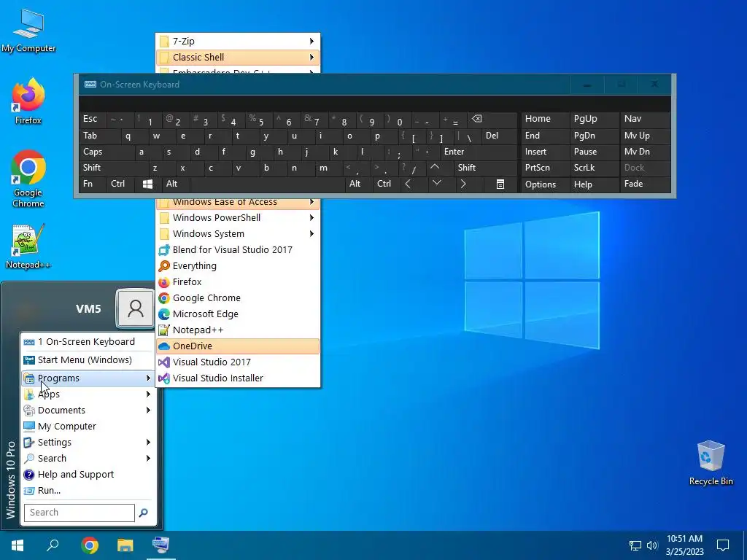Open Visual Studio Installer entry
The width and height of the screenshot is (747, 560).
[x=238, y=378]
